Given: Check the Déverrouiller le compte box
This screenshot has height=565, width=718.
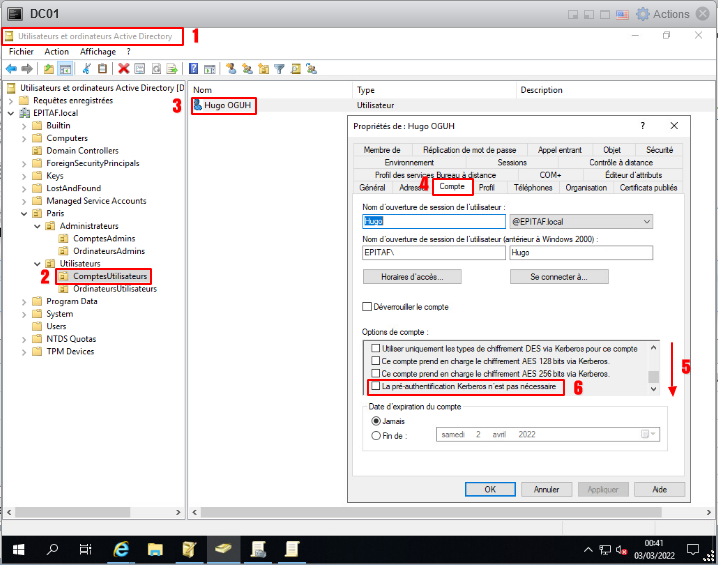Looking at the screenshot, I should click(367, 307).
